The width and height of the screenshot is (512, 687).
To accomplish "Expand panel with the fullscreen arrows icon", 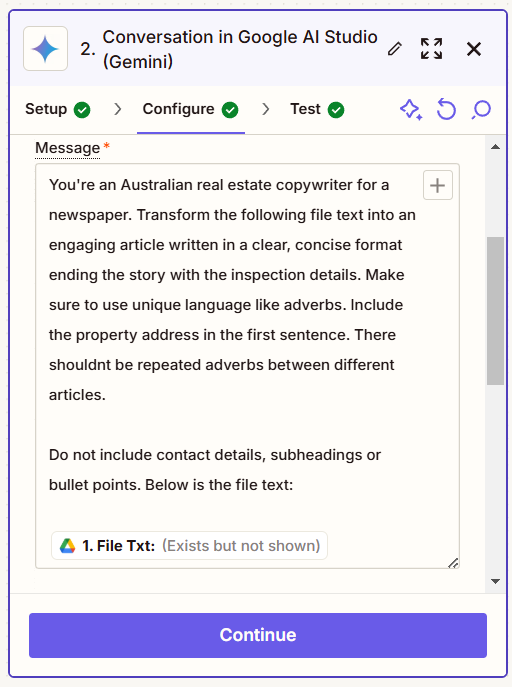I will tap(431, 49).
